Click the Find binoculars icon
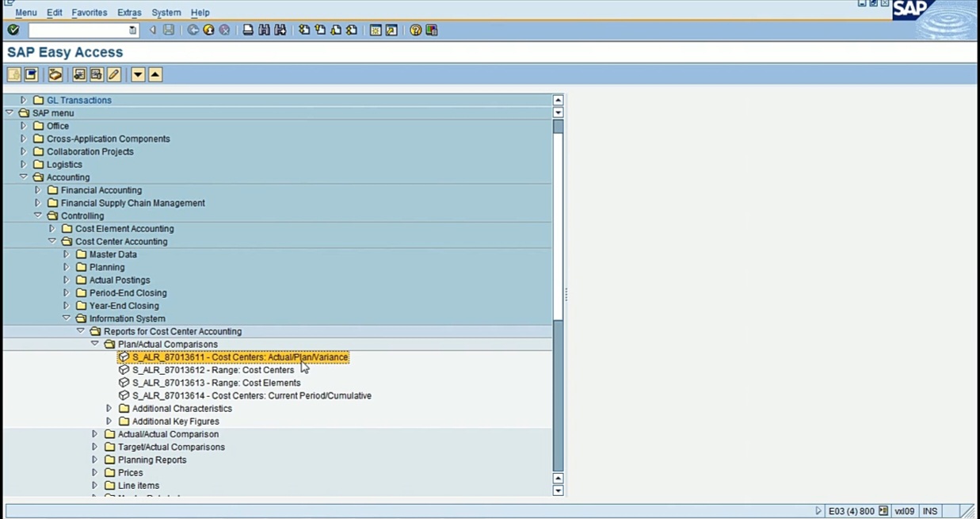Image resolution: width=980 pixels, height=519 pixels. 264,30
